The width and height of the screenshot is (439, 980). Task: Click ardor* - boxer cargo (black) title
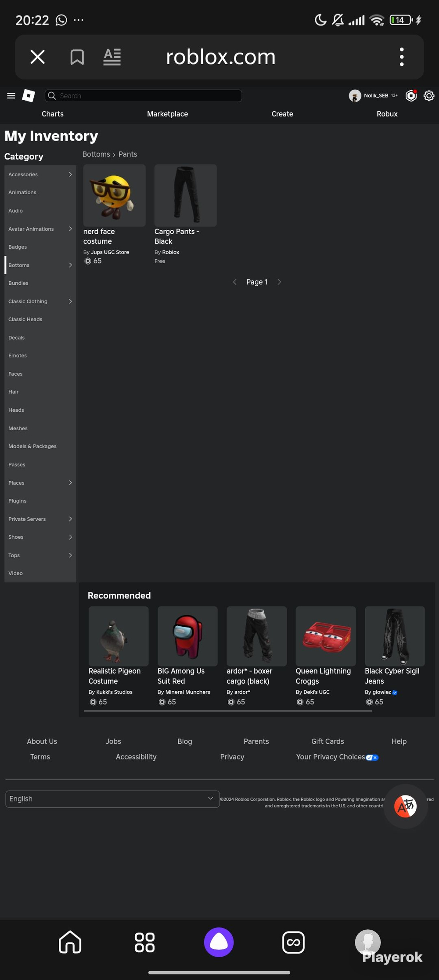(x=249, y=676)
